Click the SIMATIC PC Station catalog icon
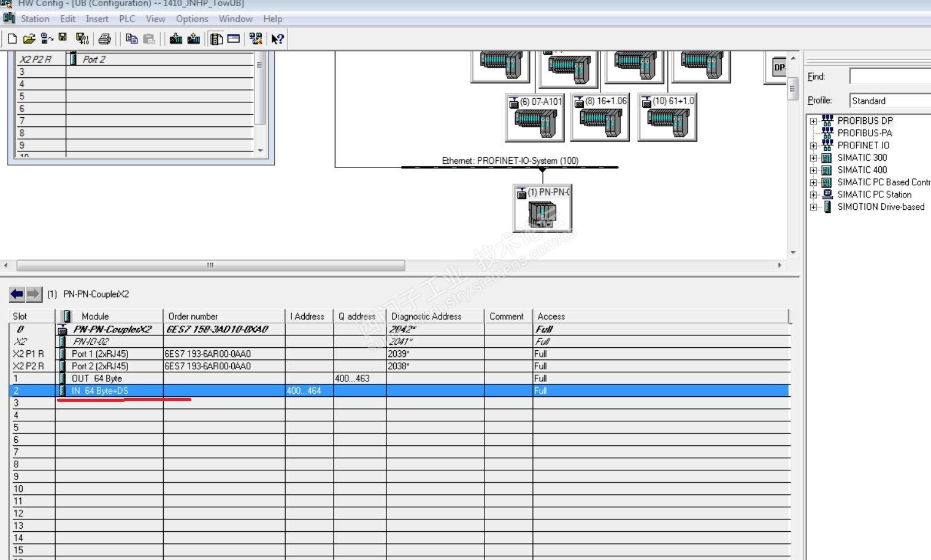Image resolution: width=931 pixels, height=560 pixels. [827, 194]
